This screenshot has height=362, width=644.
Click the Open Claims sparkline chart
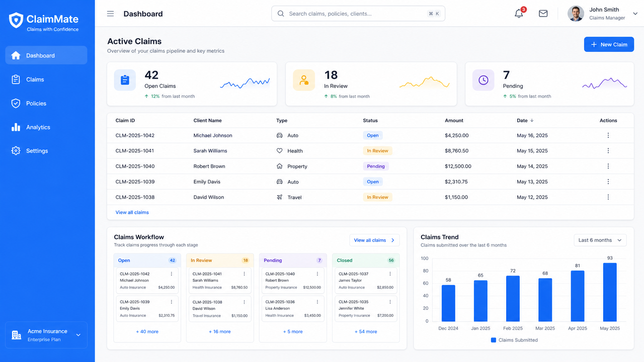[x=245, y=83]
